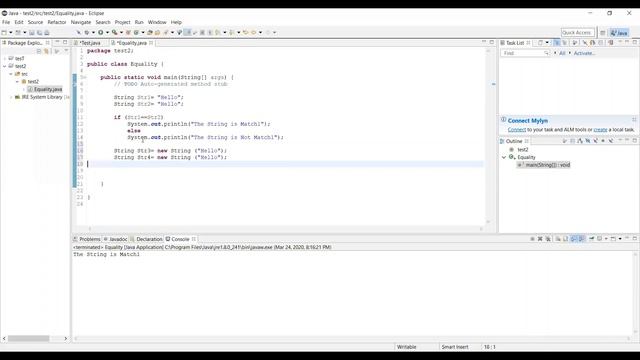
Task: Click the Save toolbar icon
Action: tap(31, 32)
